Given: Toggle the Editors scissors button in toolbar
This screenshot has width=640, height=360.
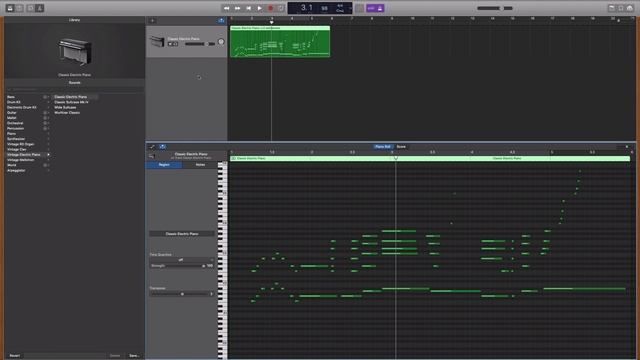Looking at the screenshot, I should click(40, 8).
